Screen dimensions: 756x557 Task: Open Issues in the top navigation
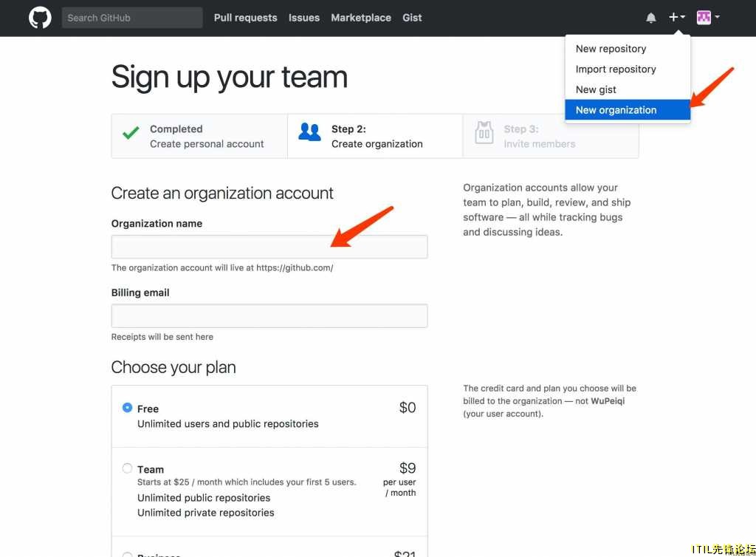coord(303,18)
